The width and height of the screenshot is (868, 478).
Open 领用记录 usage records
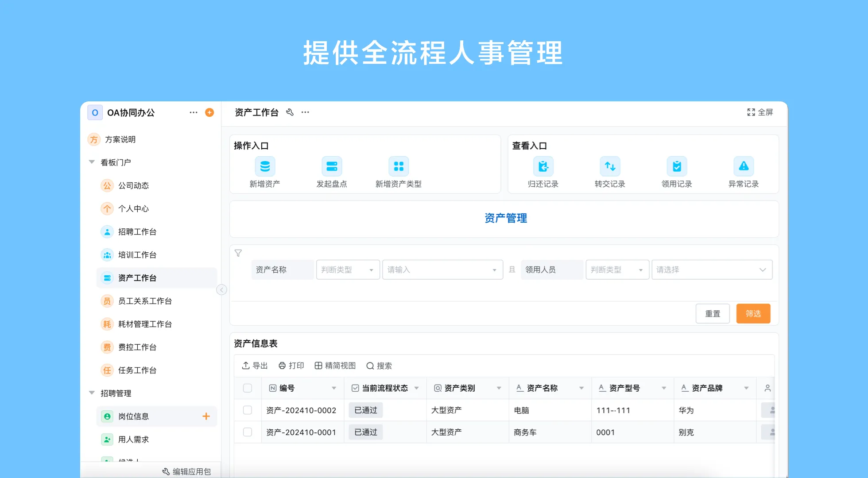coord(677,167)
